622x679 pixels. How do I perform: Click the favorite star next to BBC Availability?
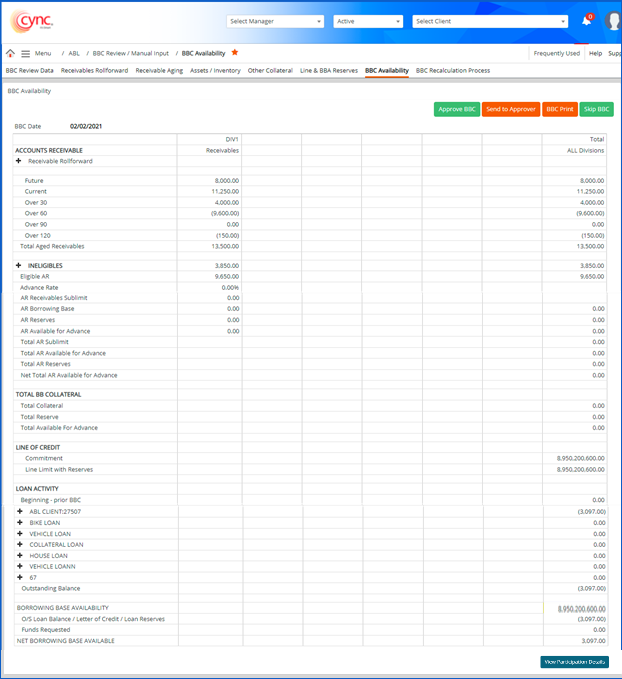[x=235, y=52]
